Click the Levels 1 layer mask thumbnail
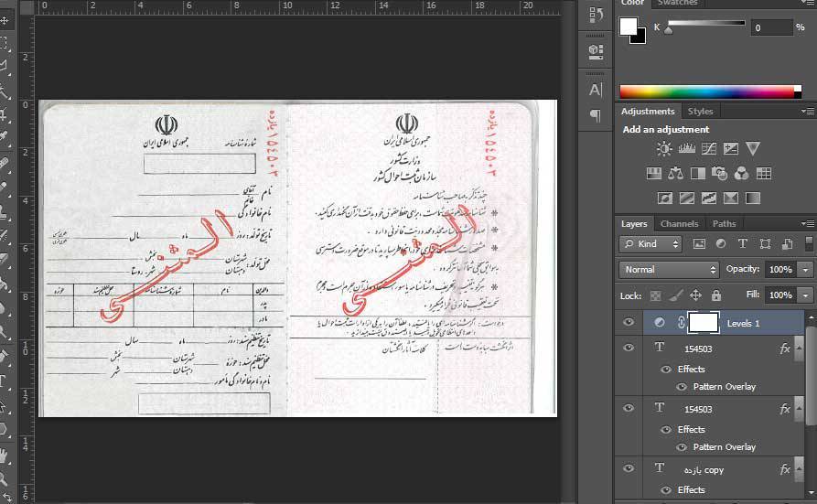Screen dimensions: 817x504 [x=704, y=323]
